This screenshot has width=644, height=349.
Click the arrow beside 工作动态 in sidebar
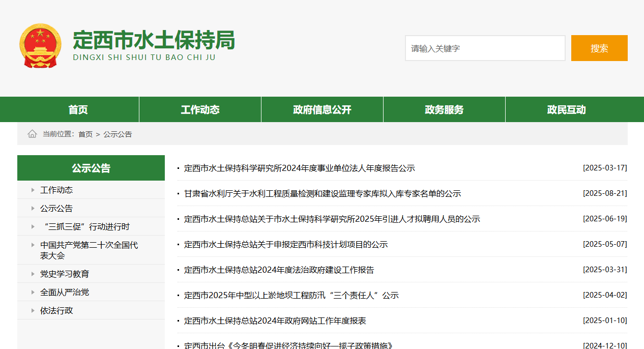(33, 190)
